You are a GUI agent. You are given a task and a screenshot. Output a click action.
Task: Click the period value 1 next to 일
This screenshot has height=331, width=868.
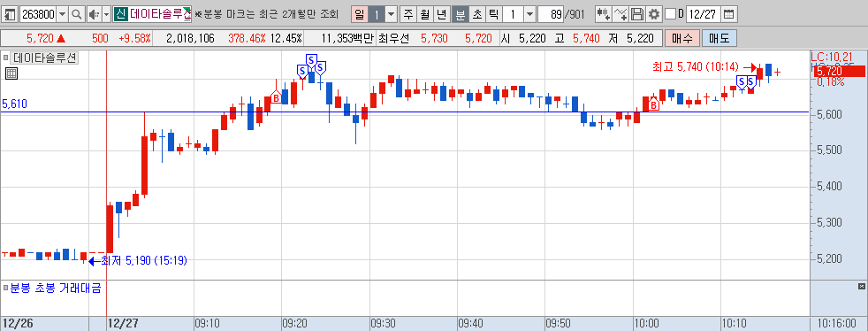click(377, 14)
